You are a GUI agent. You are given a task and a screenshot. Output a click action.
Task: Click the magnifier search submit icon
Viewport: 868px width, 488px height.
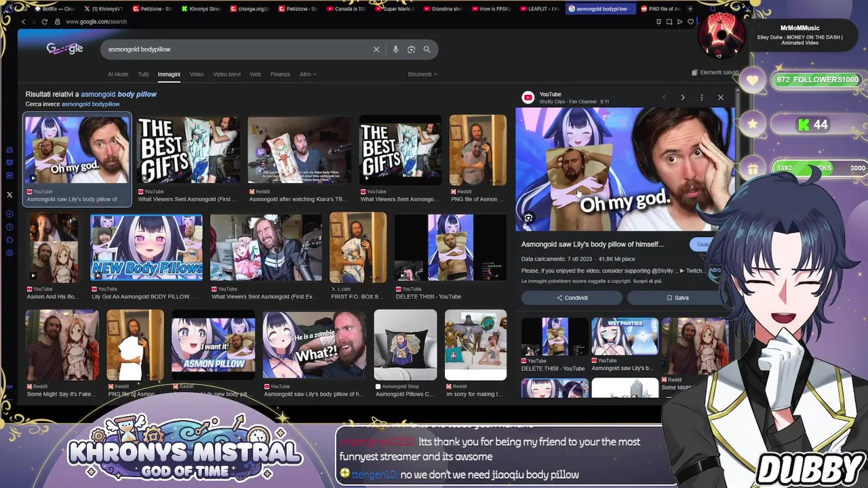pyautogui.click(x=427, y=49)
